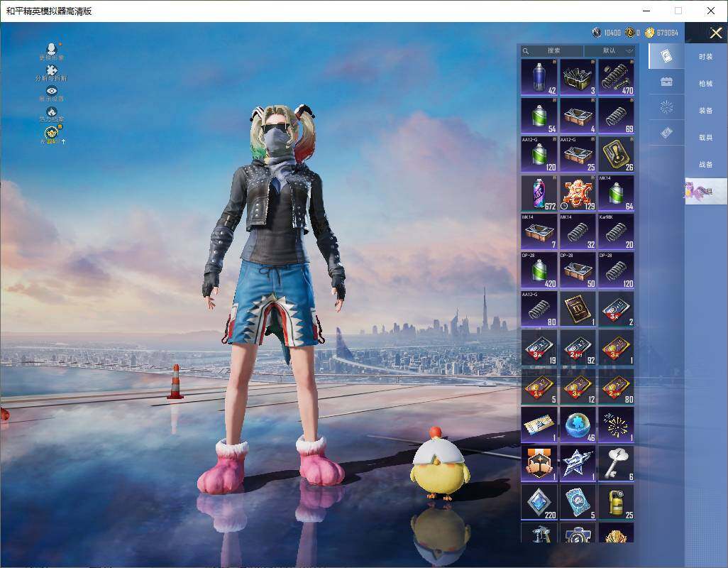Select the DP-28 paint can with 420

tap(539, 271)
